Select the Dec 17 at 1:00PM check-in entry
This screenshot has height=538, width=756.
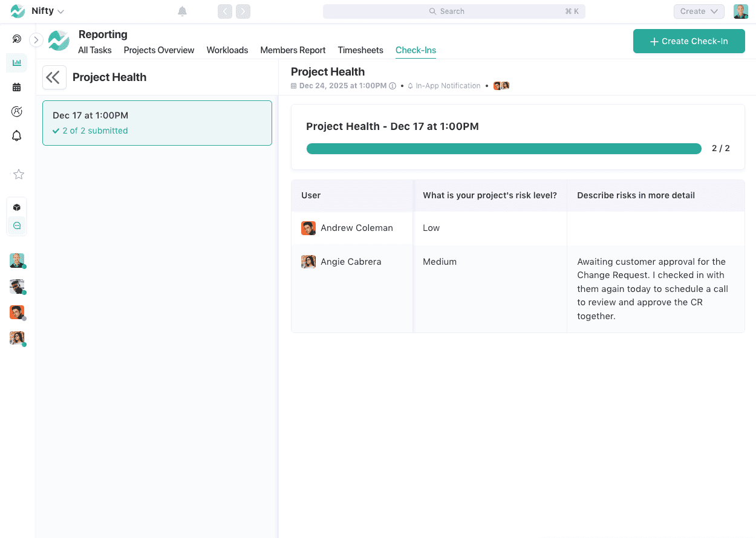point(157,124)
